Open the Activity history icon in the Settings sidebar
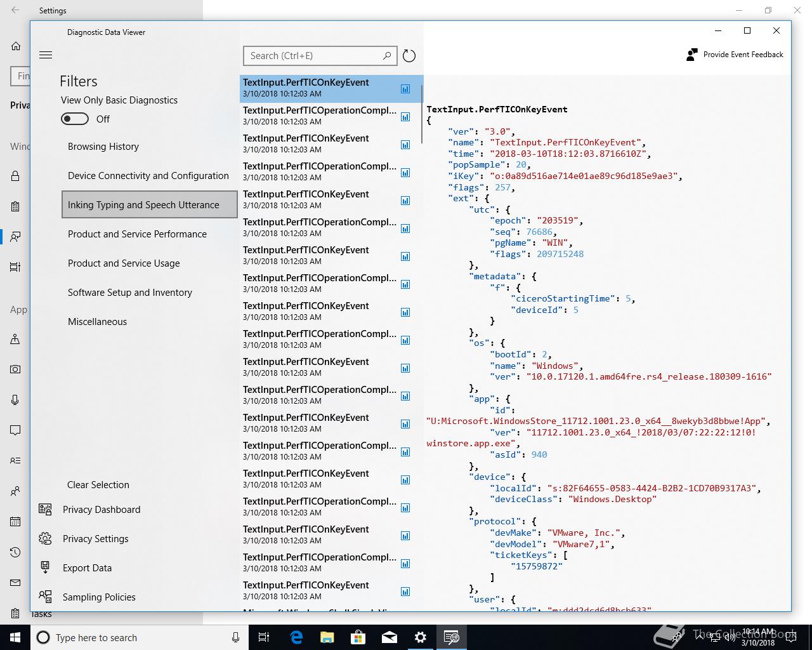The height and width of the screenshot is (650, 812). tap(15, 267)
